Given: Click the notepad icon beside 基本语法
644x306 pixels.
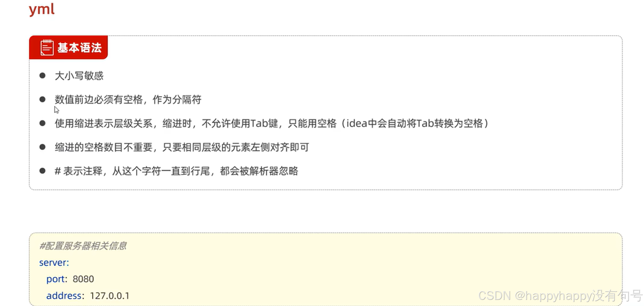Looking at the screenshot, I should tap(47, 47).
